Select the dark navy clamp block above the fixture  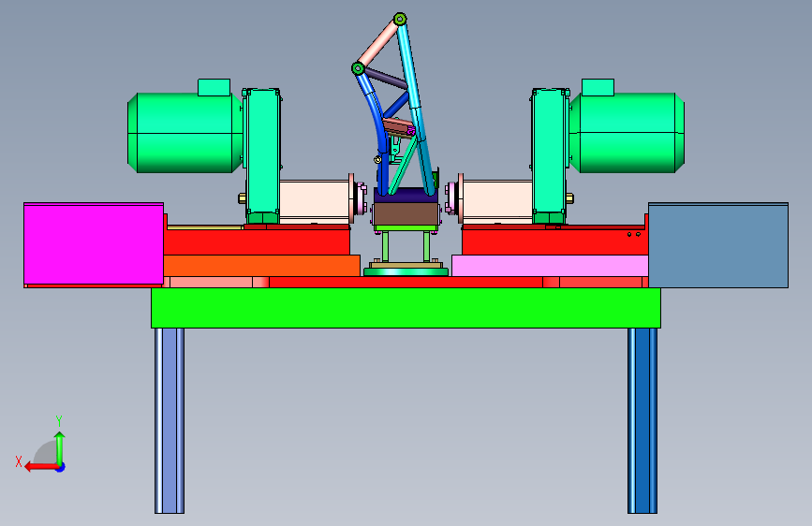click(406, 197)
